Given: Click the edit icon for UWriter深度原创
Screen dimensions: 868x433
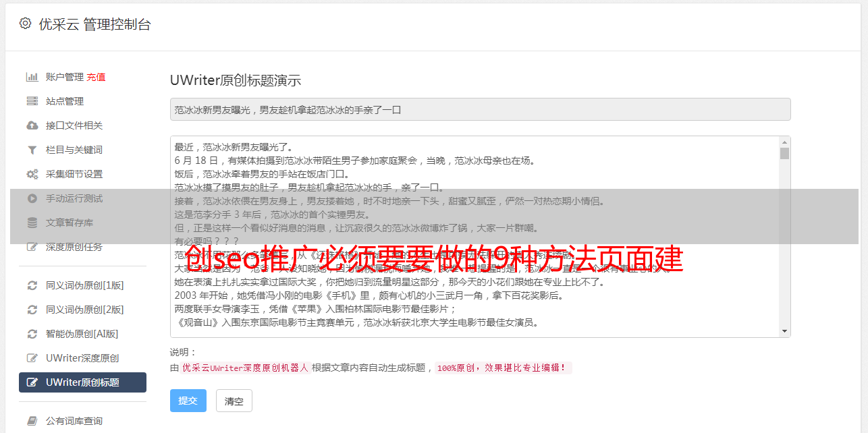Looking at the screenshot, I should point(32,358).
